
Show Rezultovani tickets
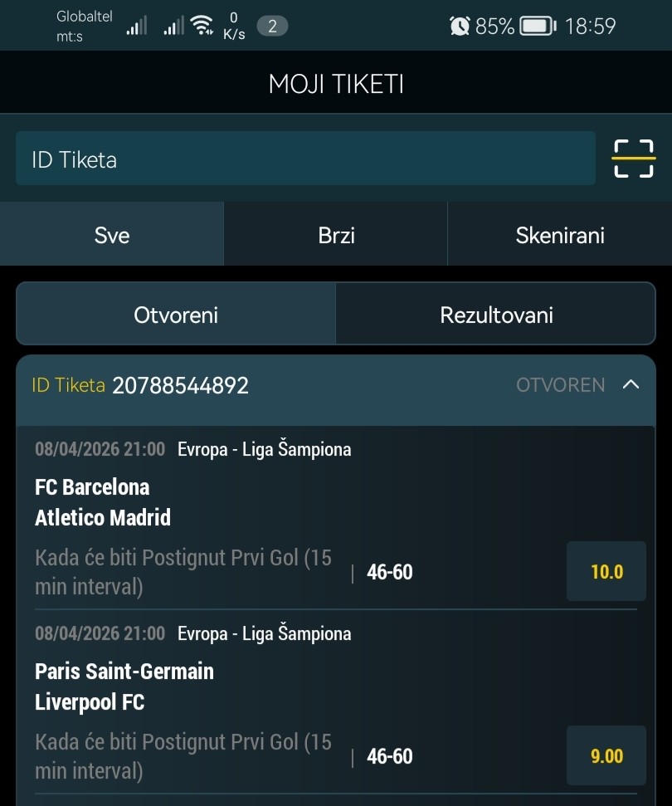(x=496, y=315)
